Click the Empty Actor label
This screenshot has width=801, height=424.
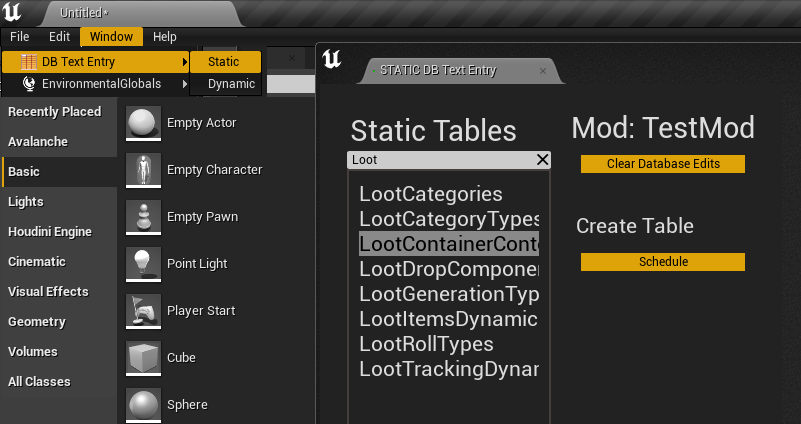(x=201, y=123)
